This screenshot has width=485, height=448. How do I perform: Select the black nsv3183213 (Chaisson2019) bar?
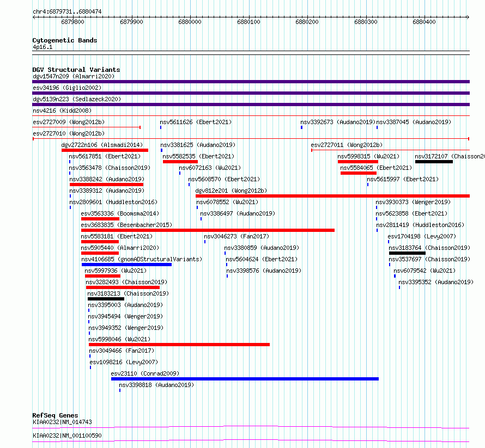tap(106, 299)
